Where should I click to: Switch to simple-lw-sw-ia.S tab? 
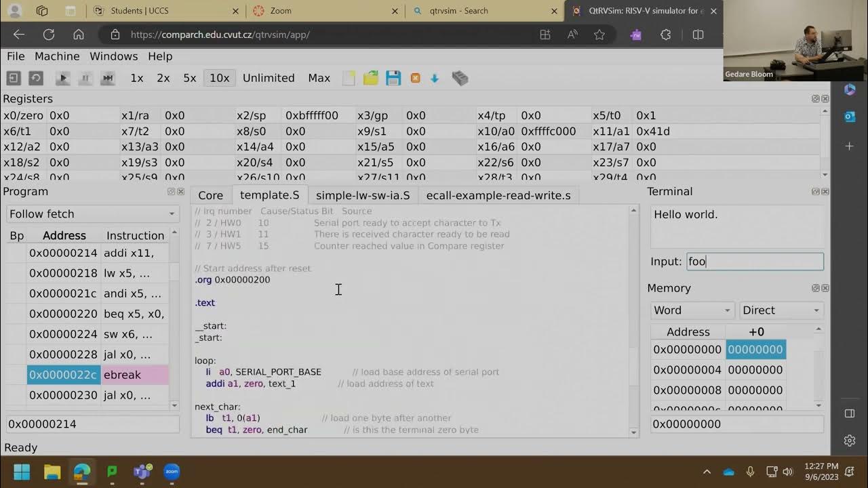(x=363, y=195)
